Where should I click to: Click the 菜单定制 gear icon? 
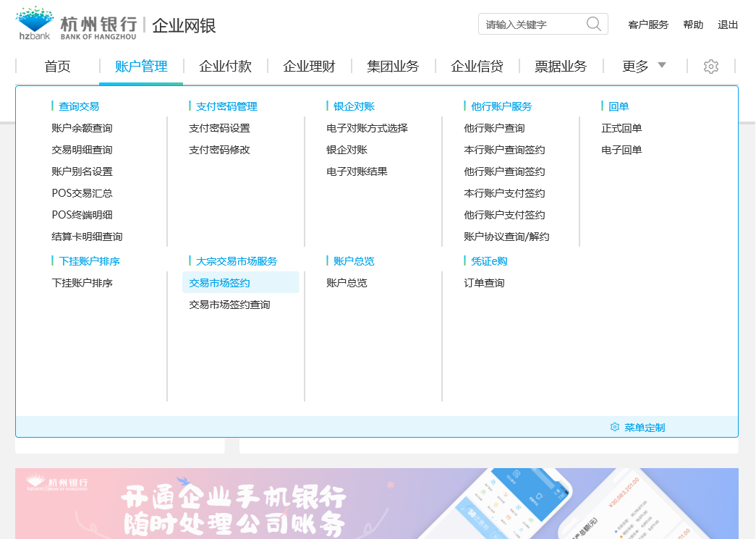coord(615,427)
